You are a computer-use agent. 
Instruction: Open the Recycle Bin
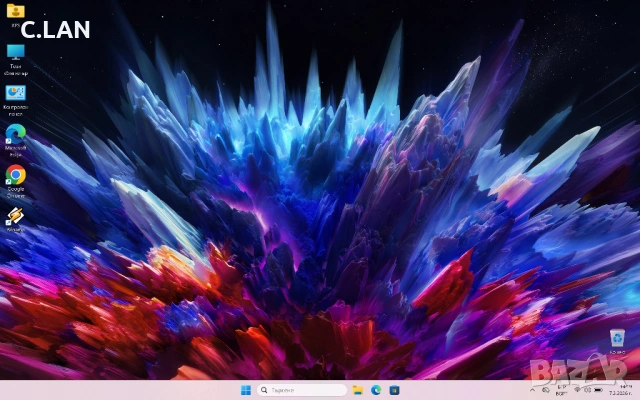(x=617, y=340)
